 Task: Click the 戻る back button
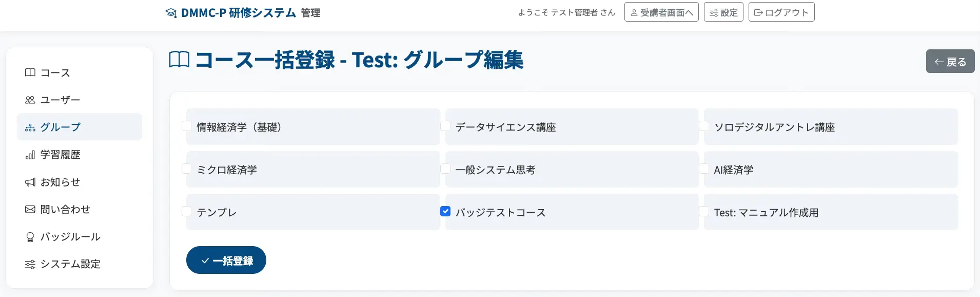coord(950,61)
